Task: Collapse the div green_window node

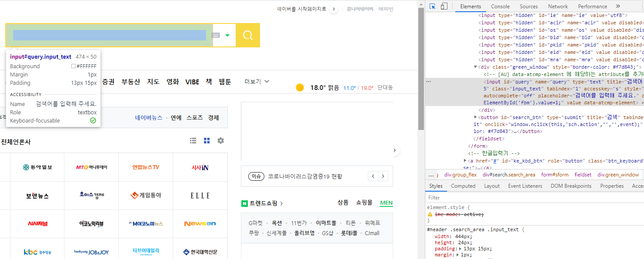Action: coord(475,67)
